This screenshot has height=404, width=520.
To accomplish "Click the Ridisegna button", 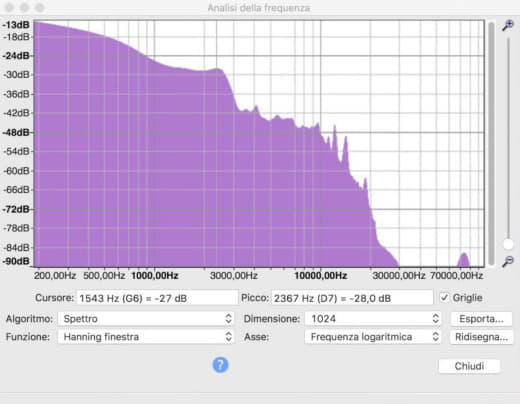I will [481, 337].
